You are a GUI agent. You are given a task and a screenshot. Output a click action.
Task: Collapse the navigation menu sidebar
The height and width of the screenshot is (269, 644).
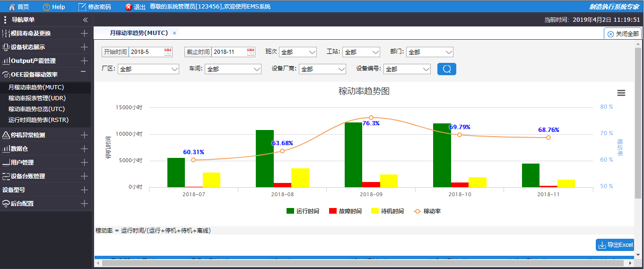click(85, 20)
